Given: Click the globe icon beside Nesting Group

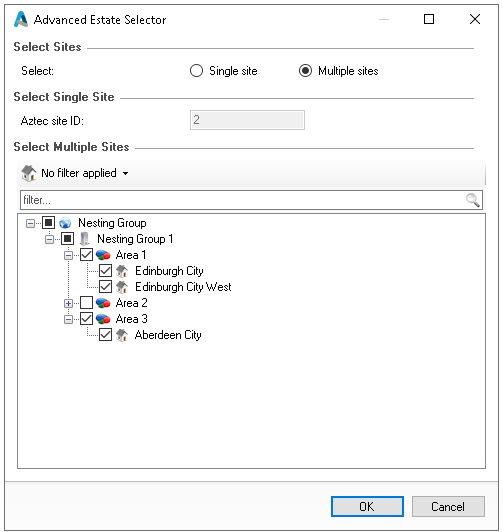Looking at the screenshot, I should [x=65, y=223].
